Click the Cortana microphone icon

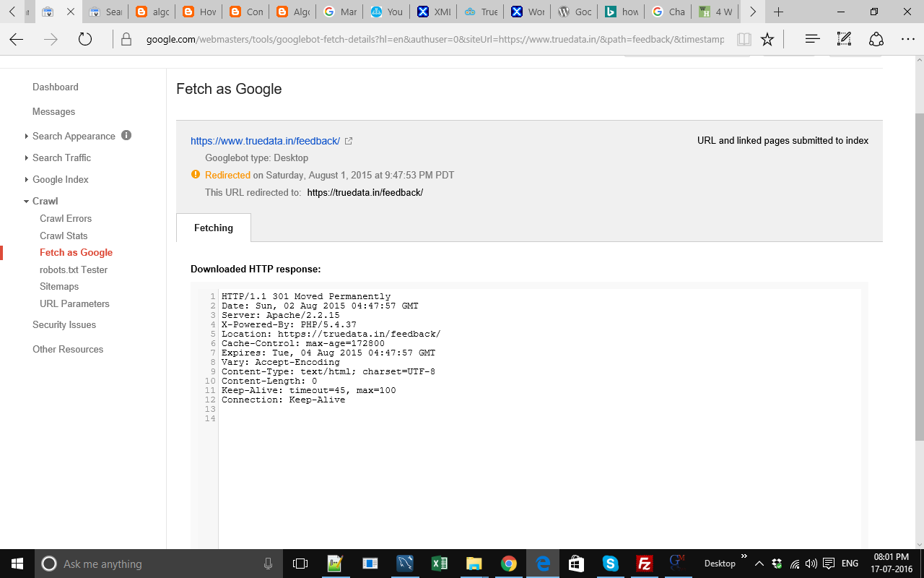pos(269,564)
